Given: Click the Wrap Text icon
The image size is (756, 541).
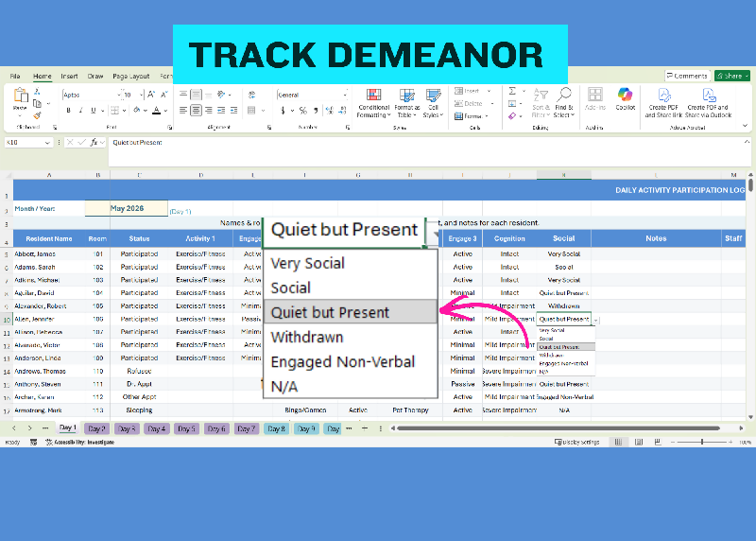Looking at the screenshot, I should tap(251, 95).
